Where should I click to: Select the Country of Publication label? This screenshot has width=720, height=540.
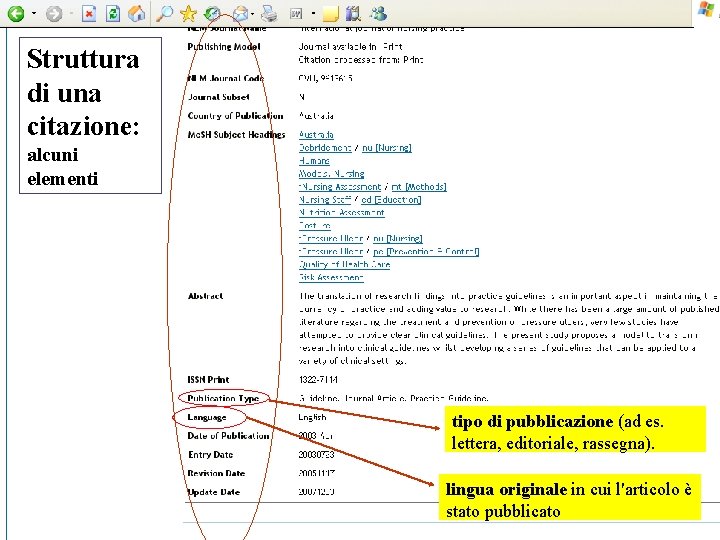pyautogui.click(x=236, y=116)
